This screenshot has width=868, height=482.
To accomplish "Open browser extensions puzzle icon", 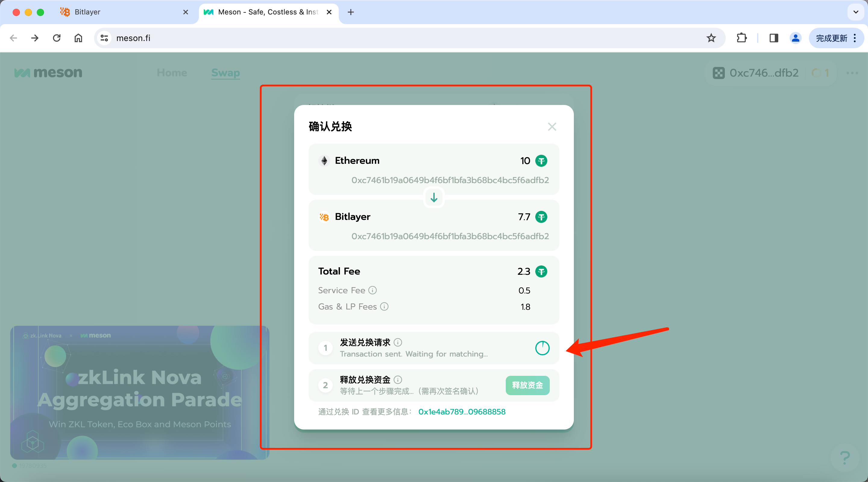I will click(x=741, y=38).
